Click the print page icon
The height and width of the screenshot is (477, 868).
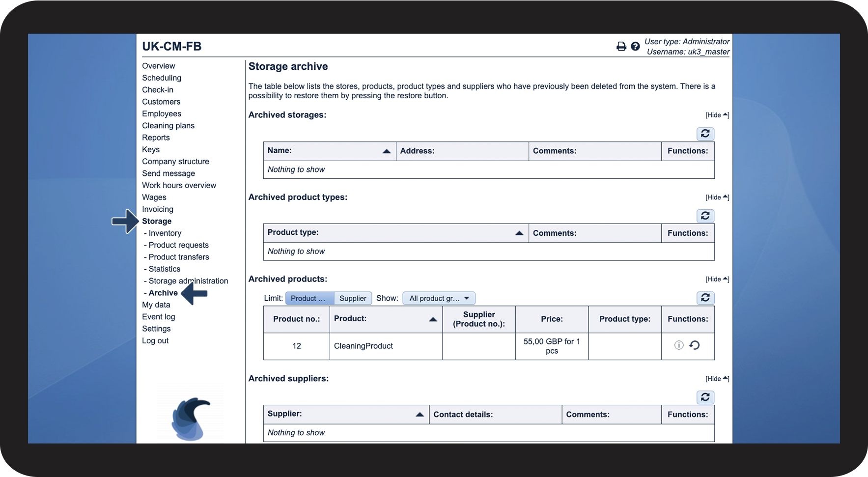tap(621, 46)
